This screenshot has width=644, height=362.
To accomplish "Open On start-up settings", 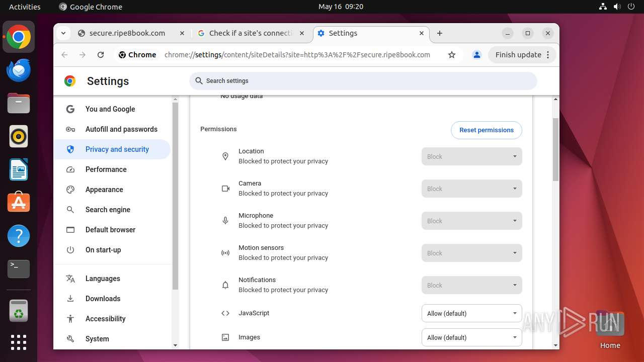I will (x=112, y=250).
